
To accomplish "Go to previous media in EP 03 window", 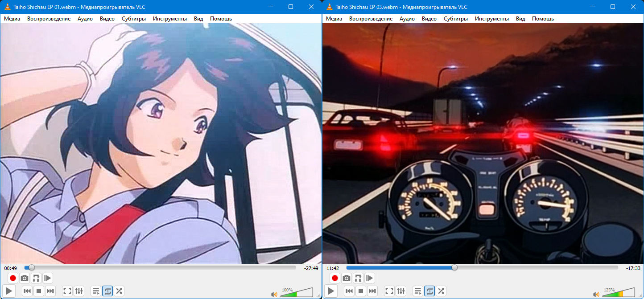I will pyautogui.click(x=349, y=291).
